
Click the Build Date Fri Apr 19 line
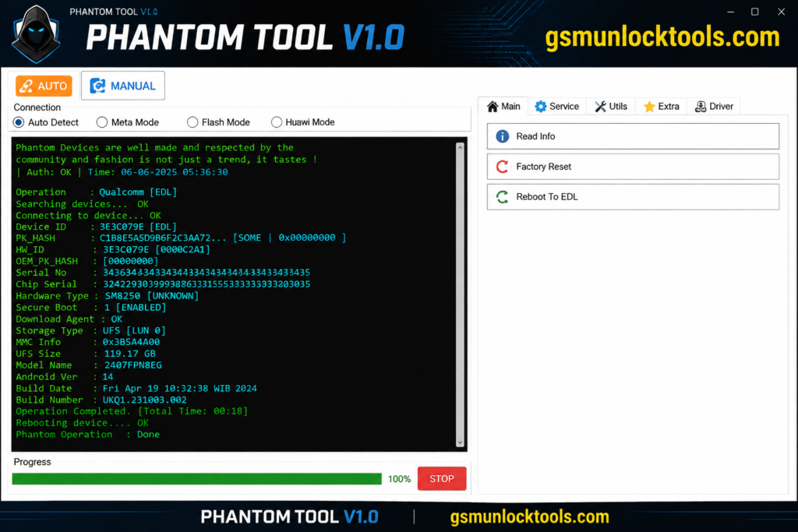[x=136, y=389]
